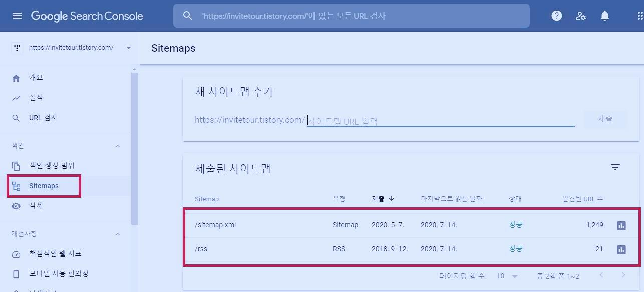The height and width of the screenshot is (292, 644).
Task: Click the 발견된 URL 수 column header
Action: click(582, 199)
